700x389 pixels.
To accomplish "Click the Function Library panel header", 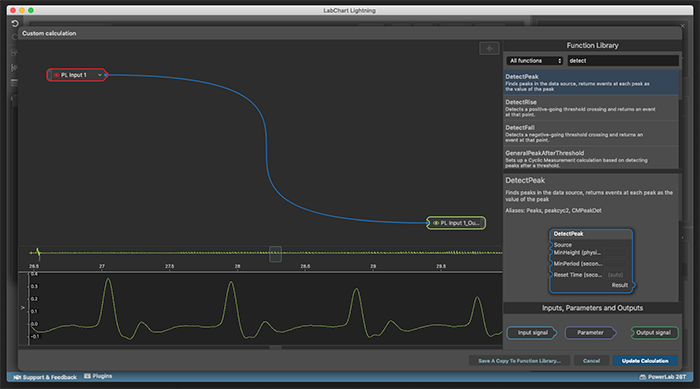I will tap(592, 46).
